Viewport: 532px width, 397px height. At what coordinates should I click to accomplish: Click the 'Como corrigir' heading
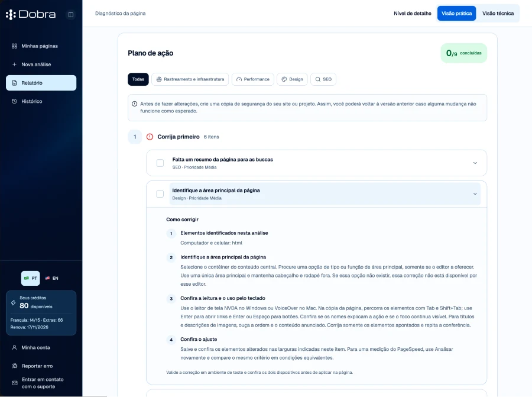point(182,220)
